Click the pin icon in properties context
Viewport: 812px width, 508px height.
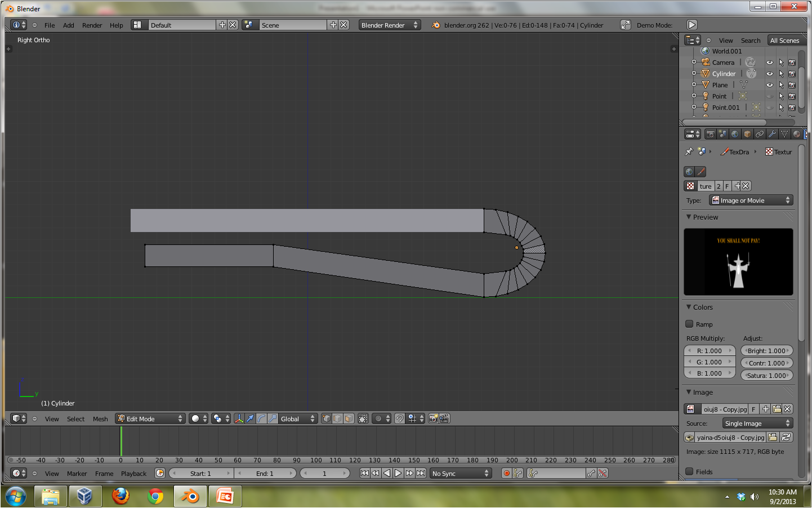[689, 151]
